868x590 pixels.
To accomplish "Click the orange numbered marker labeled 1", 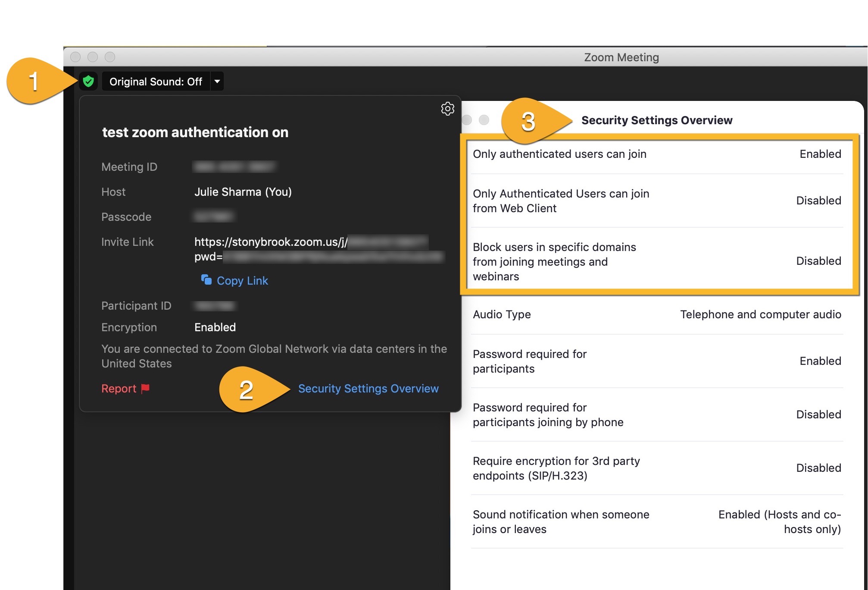I will pos(34,80).
